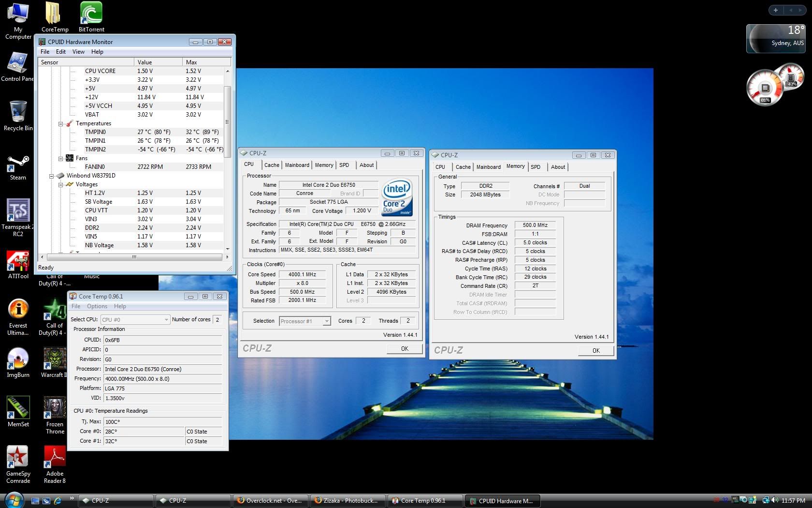This screenshot has height=508, width=812.
Task: Open ATITool desktop shortcut
Action: point(18,265)
